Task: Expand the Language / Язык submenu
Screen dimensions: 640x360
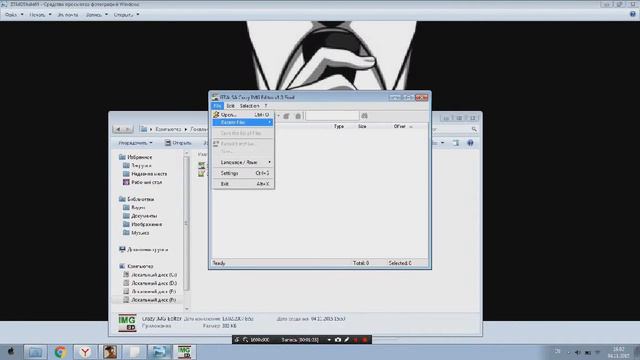Action: (243, 162)
